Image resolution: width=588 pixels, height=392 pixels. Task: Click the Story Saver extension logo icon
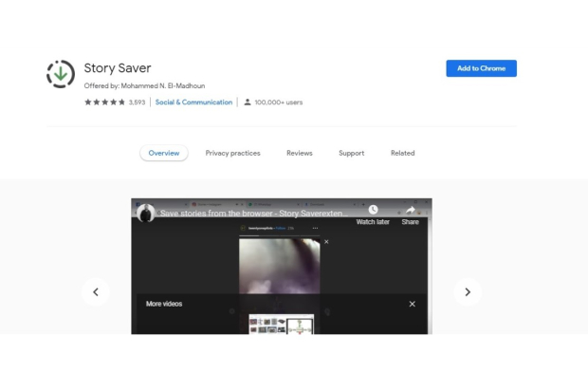[x=61, y=74]
